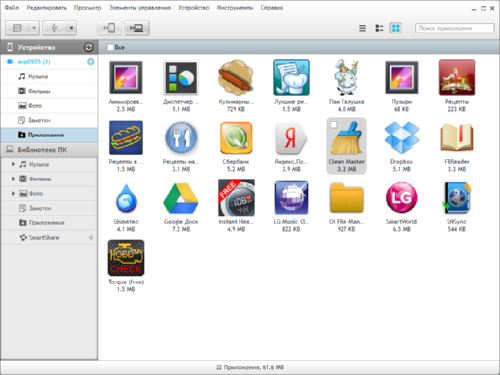Select the SmartWorld LG icon

(x=401, y=198)
